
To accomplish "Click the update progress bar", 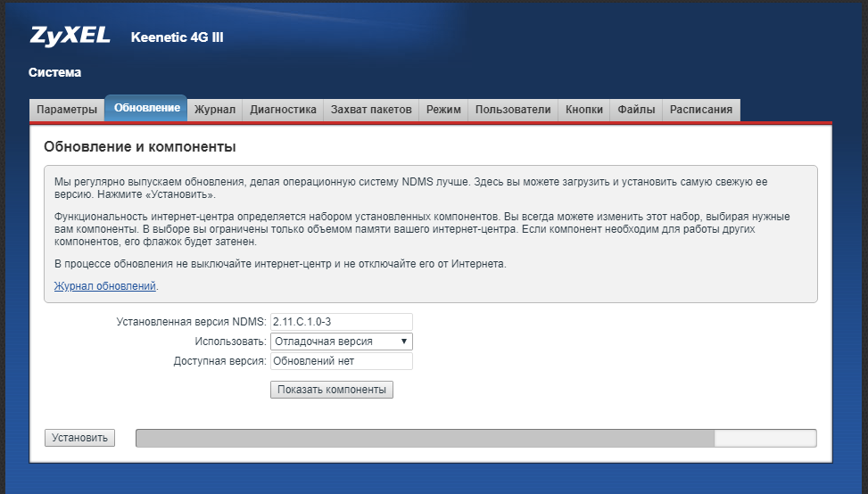I will (x=476, y=438).
